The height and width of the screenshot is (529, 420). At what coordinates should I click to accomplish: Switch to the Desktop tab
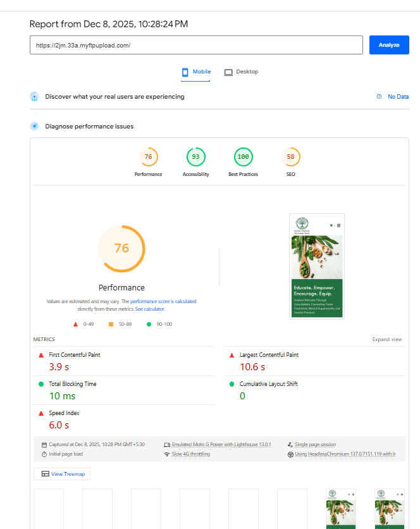241,72
